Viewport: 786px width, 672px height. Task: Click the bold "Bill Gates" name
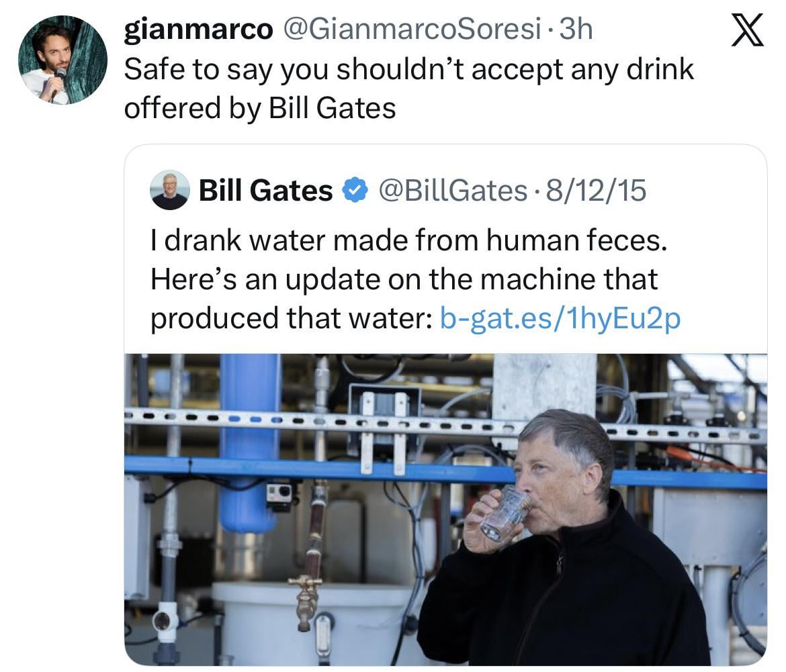click(266, 191)
